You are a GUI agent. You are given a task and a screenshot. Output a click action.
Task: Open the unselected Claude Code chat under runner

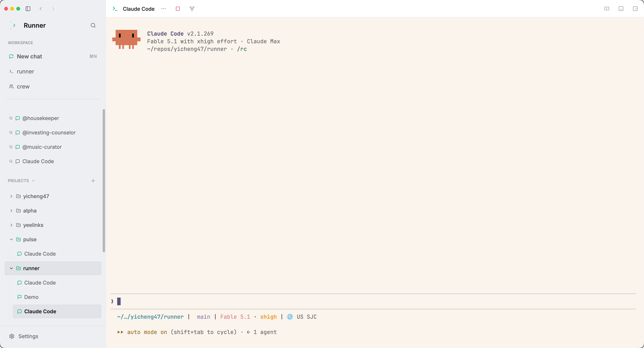click(x=57, y=283)
